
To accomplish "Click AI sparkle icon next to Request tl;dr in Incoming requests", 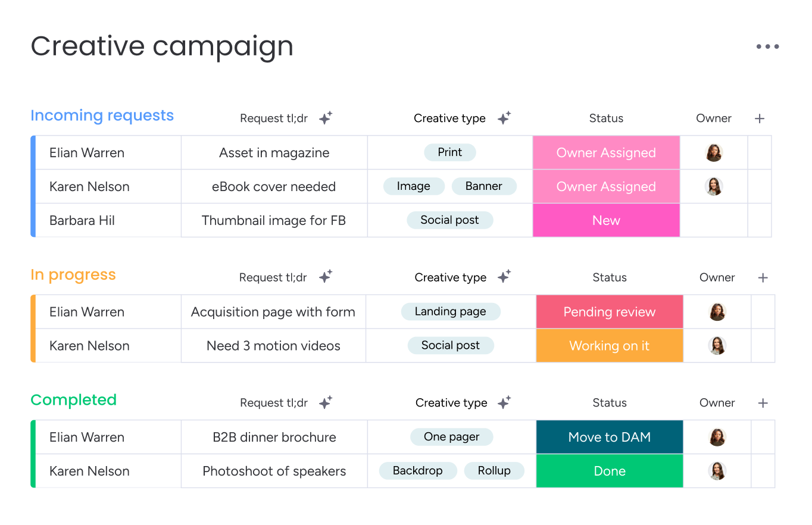I will [x=326, y=118].
